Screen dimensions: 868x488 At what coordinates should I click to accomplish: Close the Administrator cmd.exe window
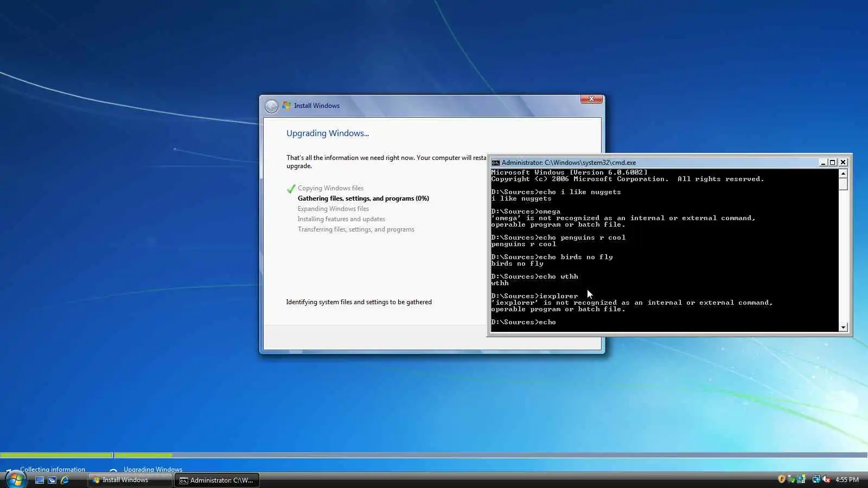coord(843,163)
